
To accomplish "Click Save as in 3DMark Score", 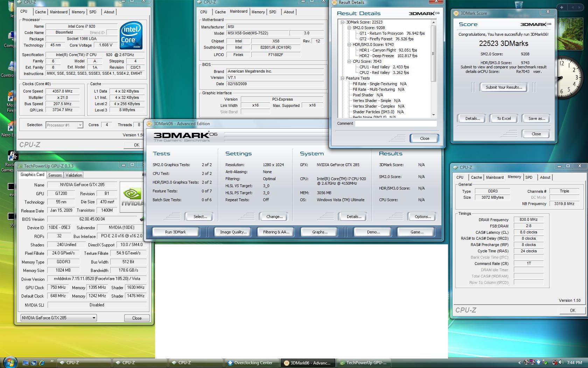I will coord(537,118).
